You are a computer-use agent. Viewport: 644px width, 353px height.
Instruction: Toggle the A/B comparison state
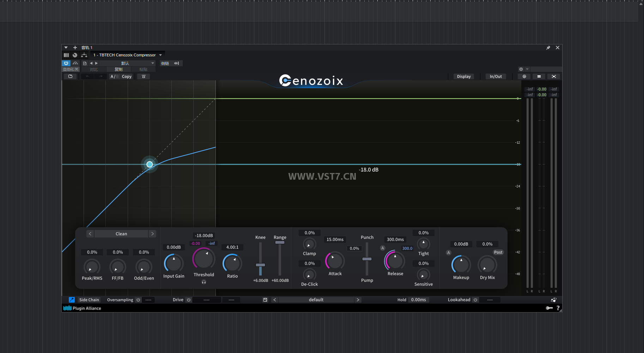coord(114,76)
